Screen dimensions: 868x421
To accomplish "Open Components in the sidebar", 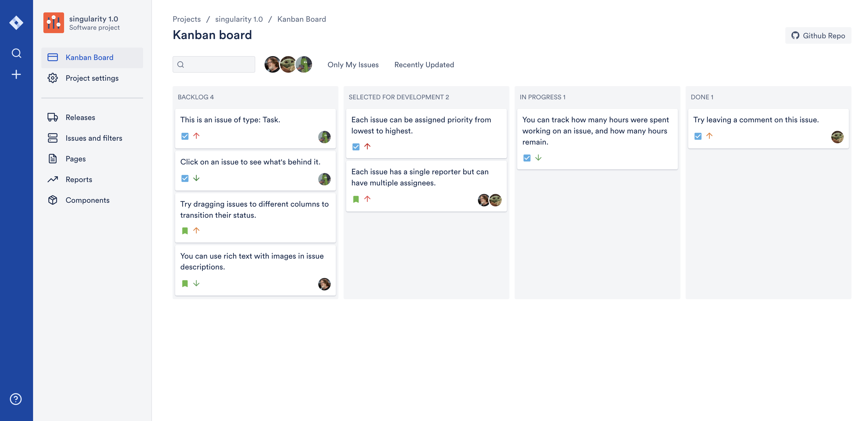I will point(87,200).
